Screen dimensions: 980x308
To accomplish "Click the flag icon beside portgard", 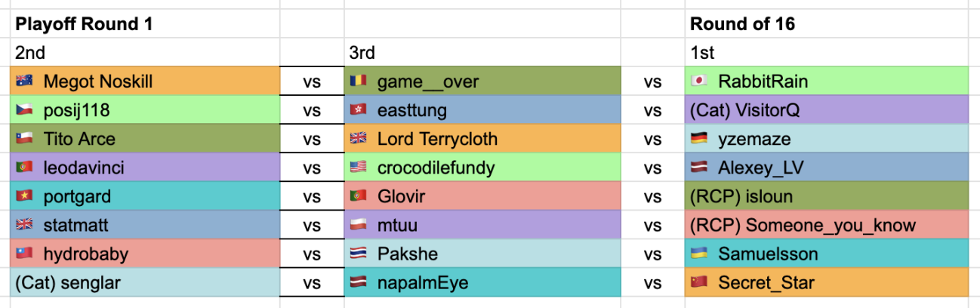I will [24, 196].
